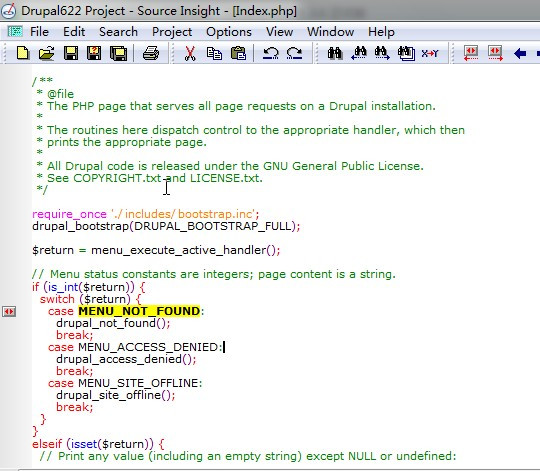
Task: Open Search Files icon
Action: point(406,53)
